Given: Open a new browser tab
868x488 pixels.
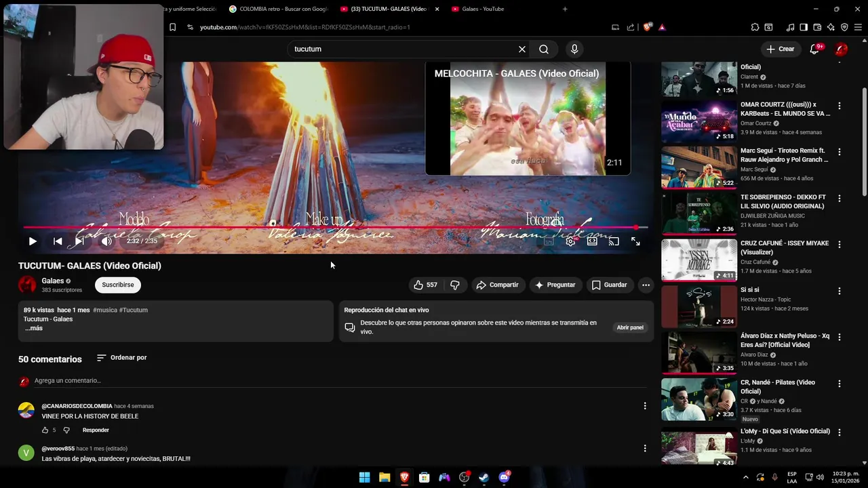Looking at the screenshot, I should 565,9.
